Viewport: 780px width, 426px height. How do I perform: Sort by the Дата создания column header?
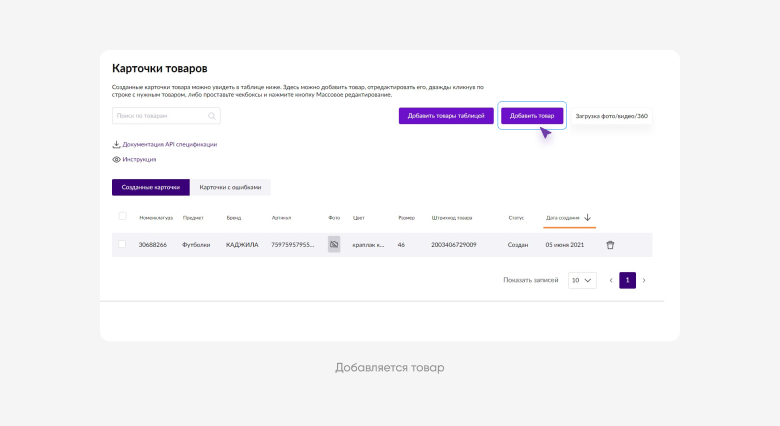(x=563, y=218)
